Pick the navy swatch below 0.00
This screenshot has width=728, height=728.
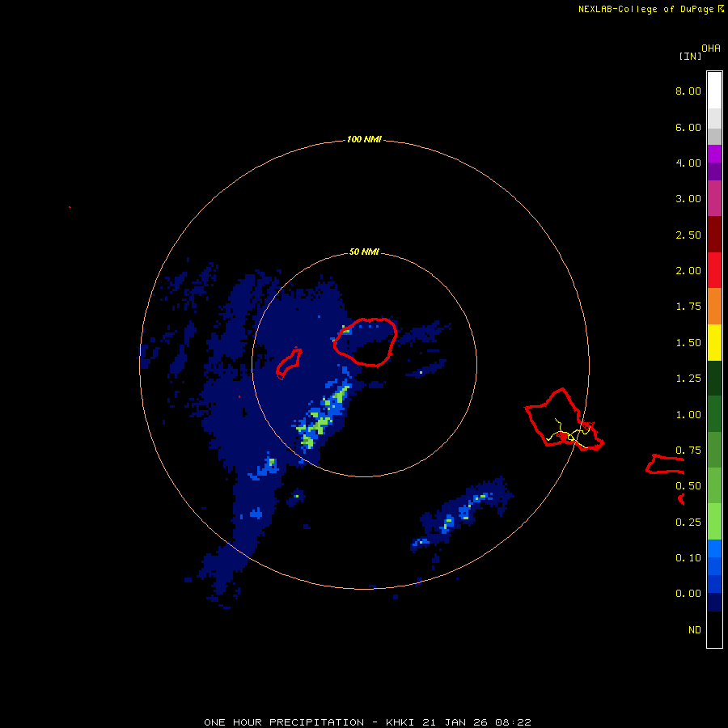714,603
